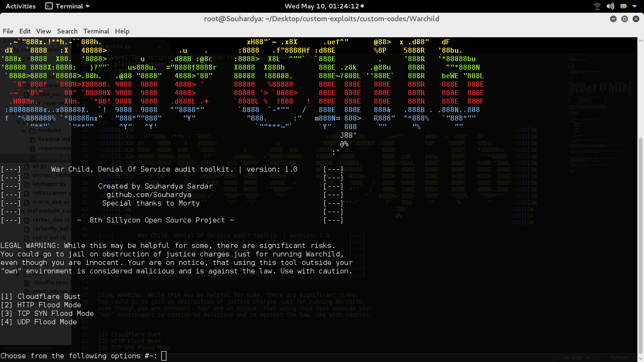The image size is (644, 362).
Task: Close the Warchild terminal window
Action: (x=636, y=19)
